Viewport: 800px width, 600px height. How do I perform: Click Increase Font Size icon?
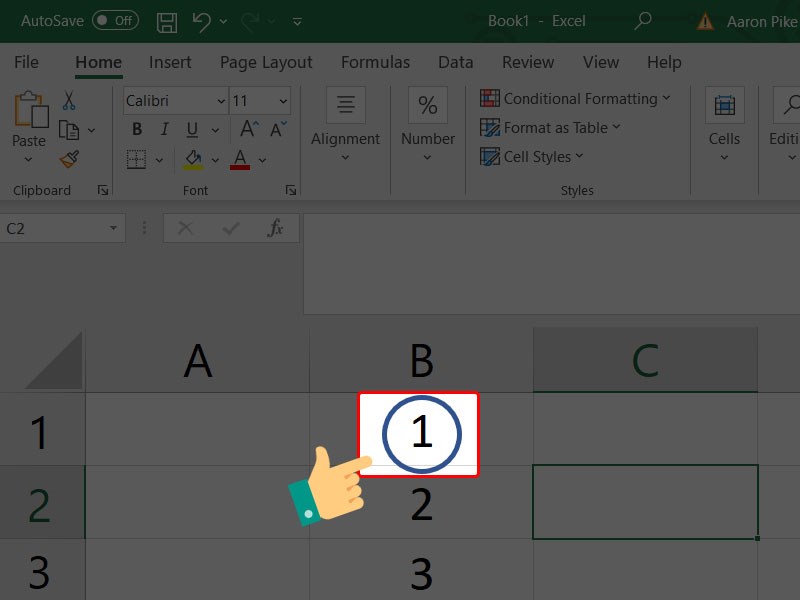[249, 129]
